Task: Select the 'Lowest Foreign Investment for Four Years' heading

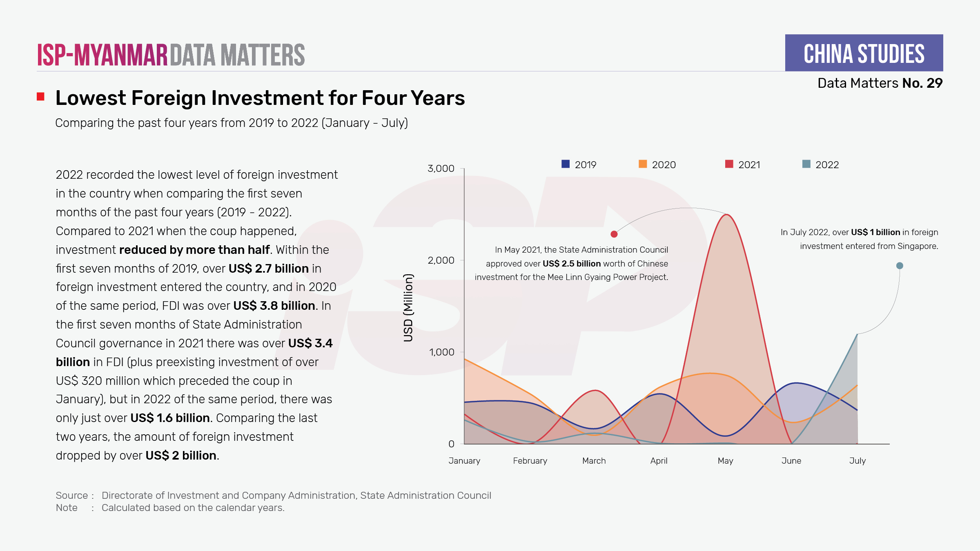Action: [260, 98]
